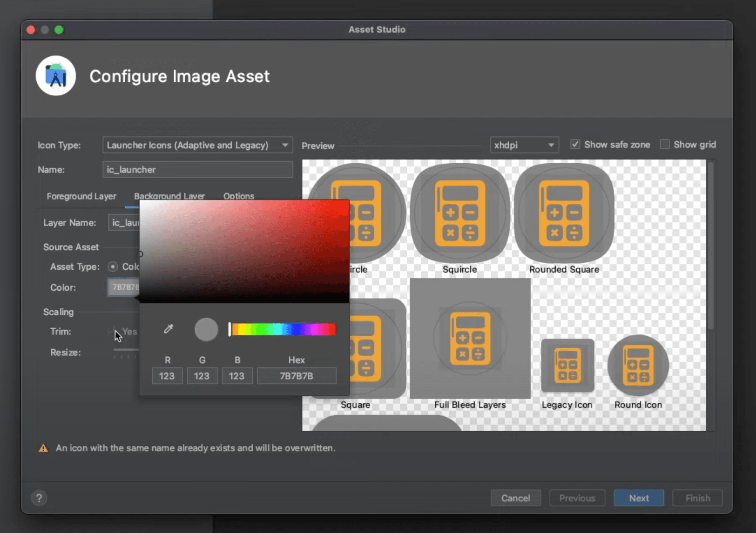The image size is (756, 533).
Task: Disable the Show safe zone checkbox
Action: (x=575, y=145)
